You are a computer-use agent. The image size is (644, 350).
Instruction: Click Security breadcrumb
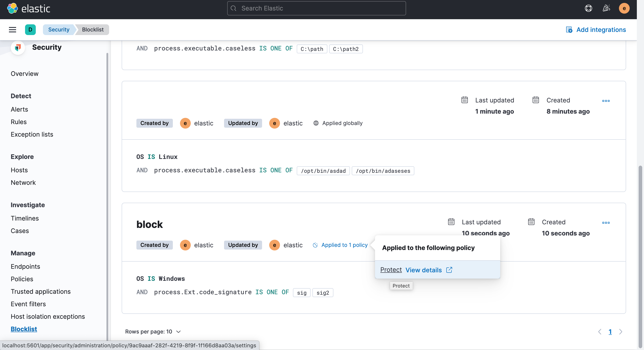click(x=59, y=30)
